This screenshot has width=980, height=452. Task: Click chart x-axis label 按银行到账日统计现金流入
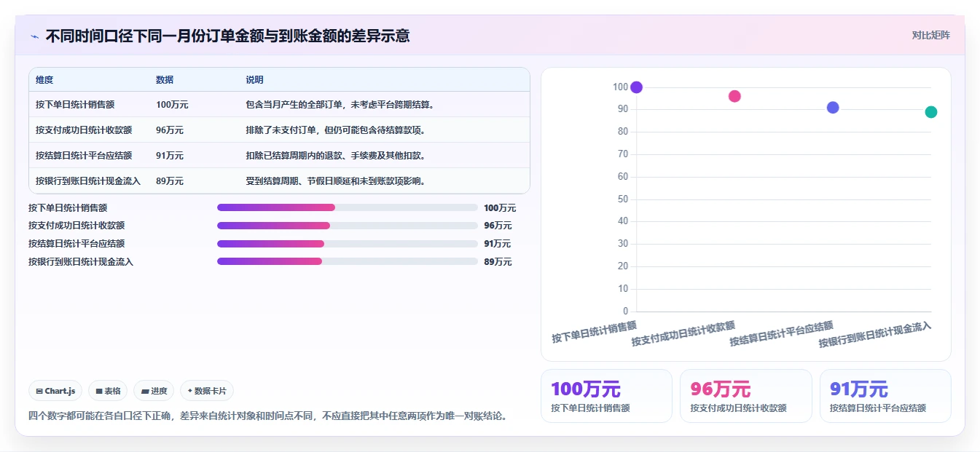point(874,334)
